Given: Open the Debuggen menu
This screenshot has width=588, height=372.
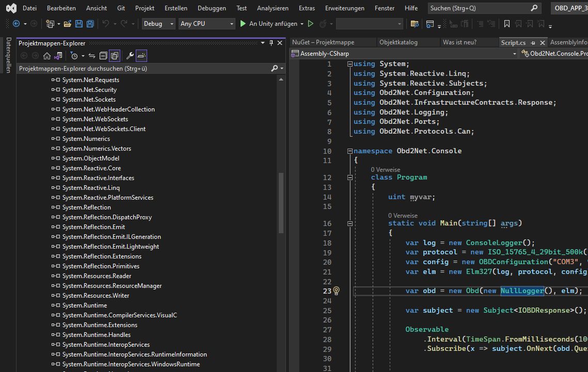Looking at the screenshot, I should click(212, 8).
